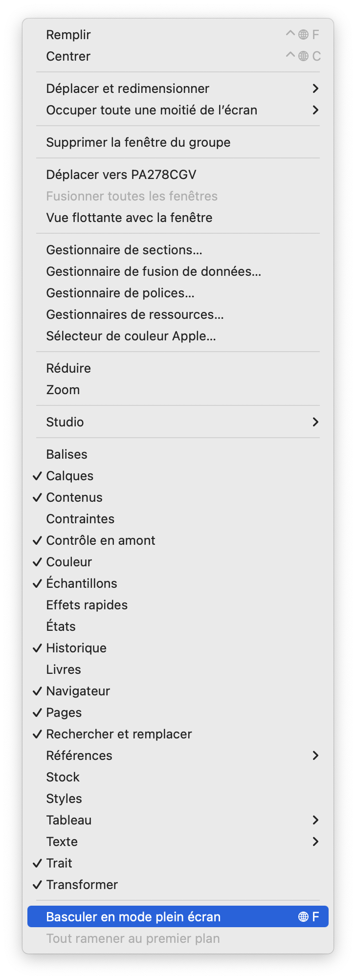Screen dimensions: 356x980
Task: Expand Déplacer et redimensionner submenu
Action: pyautogui.click(x=128, y=89)
